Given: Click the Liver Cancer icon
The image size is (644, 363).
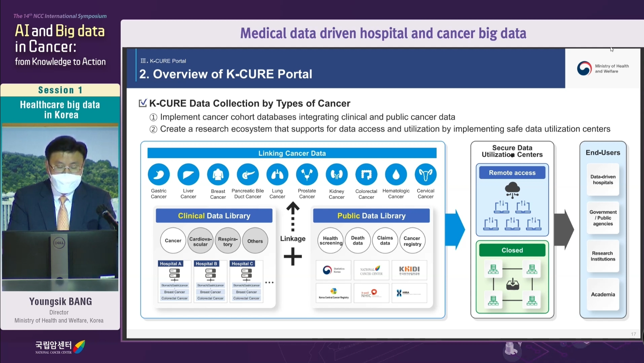Looking at the screenshot, I should (x=188, y=174).
